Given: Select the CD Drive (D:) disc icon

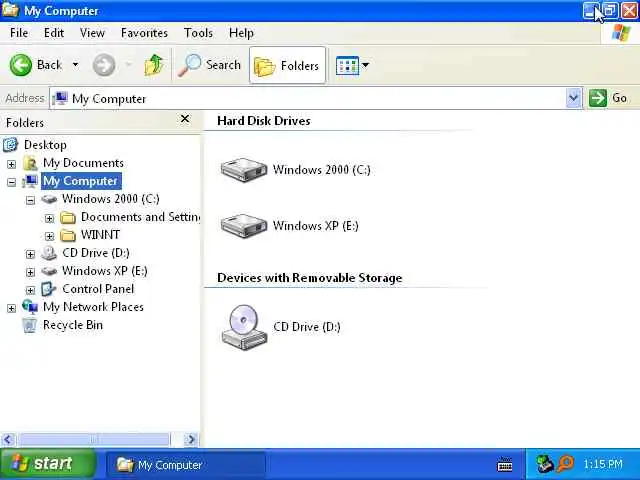Looking at the screenshot, I should click(244, 327).
